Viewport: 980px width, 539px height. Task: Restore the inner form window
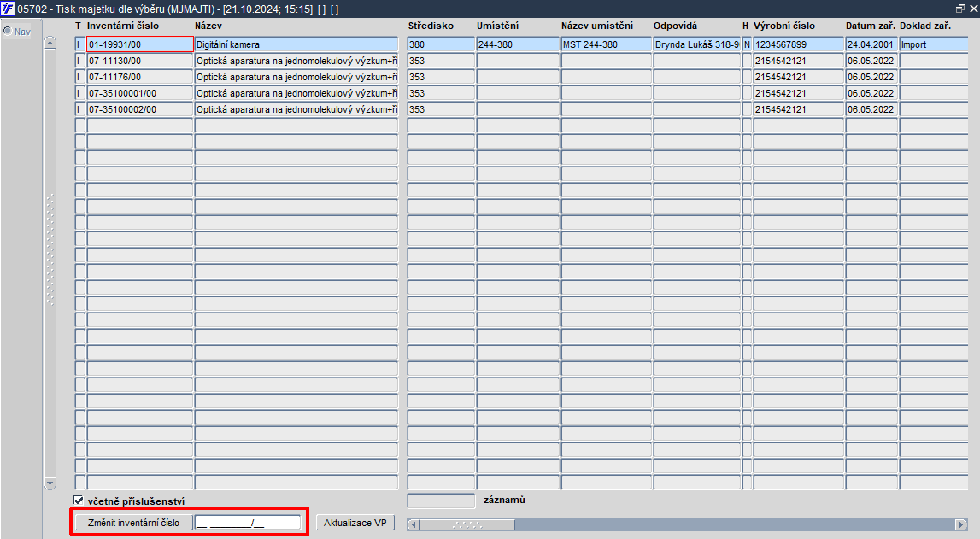(960, 9)
